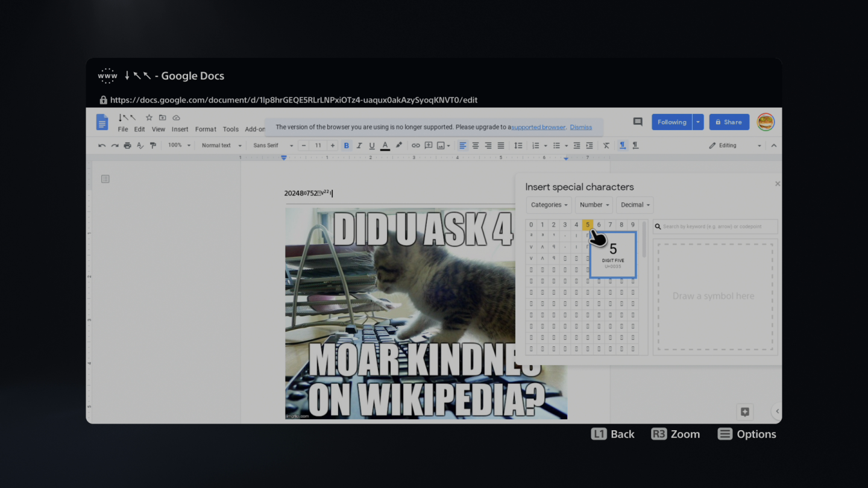Show document outline icon
Screen dimensions: 868x488
105,179
